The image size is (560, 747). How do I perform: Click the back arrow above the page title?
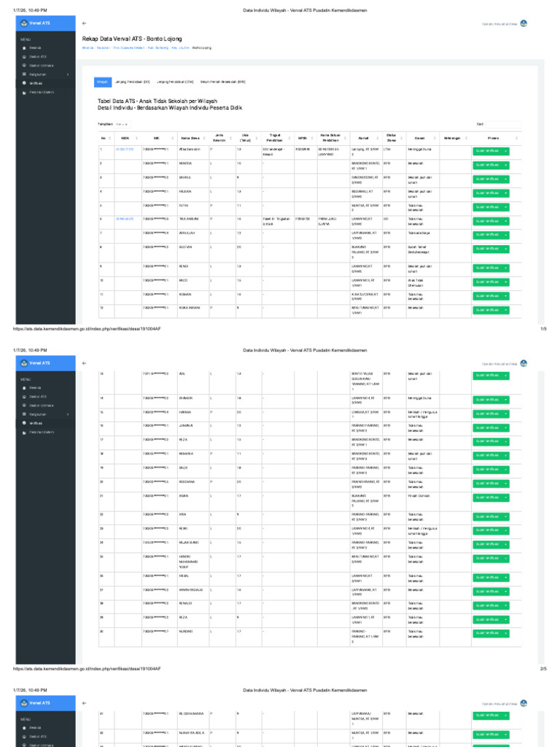84,23
